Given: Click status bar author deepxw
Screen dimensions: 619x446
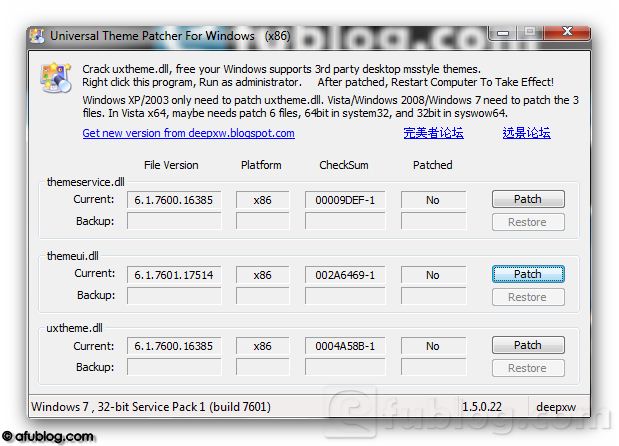Looking at the screenshot, I should [556, 407].
